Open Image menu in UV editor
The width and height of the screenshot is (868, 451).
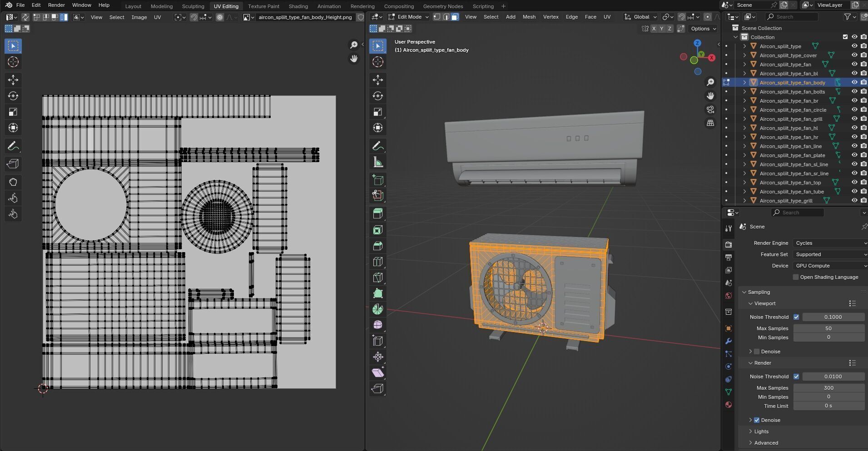[x=139, y=17]
